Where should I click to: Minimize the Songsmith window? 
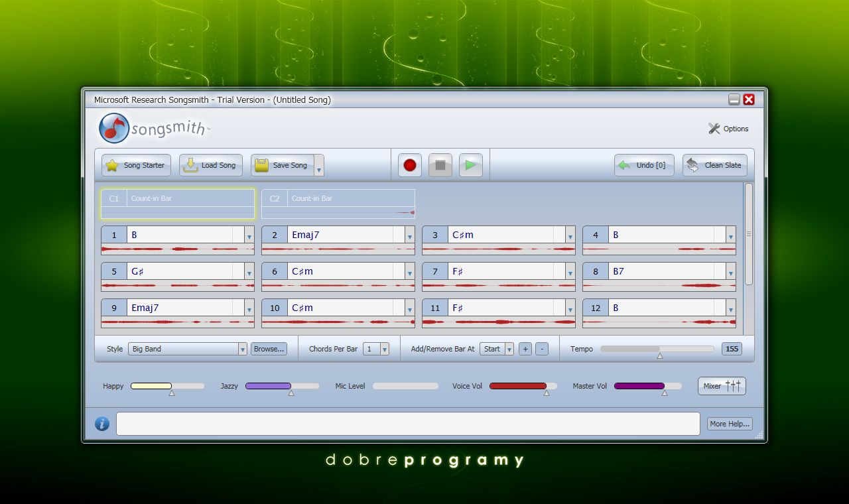pyautogui.click(x=734, y=99)
